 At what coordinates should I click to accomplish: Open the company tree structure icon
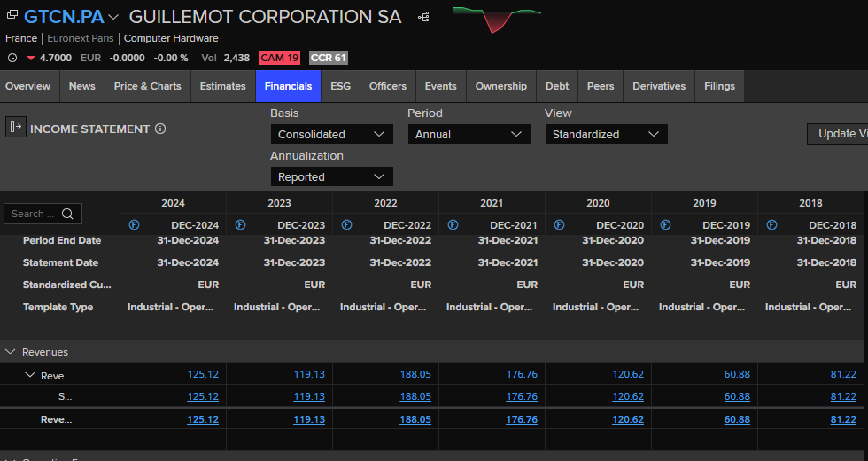423,17
